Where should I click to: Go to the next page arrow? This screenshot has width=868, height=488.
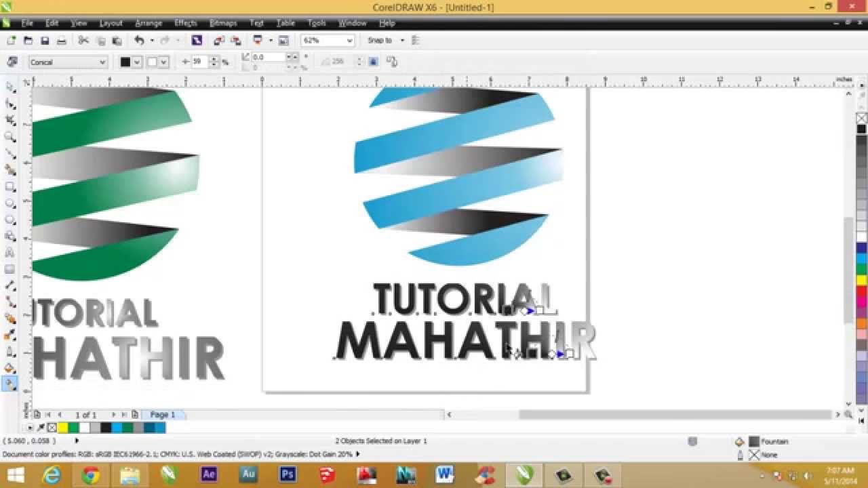pyautogui.click(x=113, y=414)
